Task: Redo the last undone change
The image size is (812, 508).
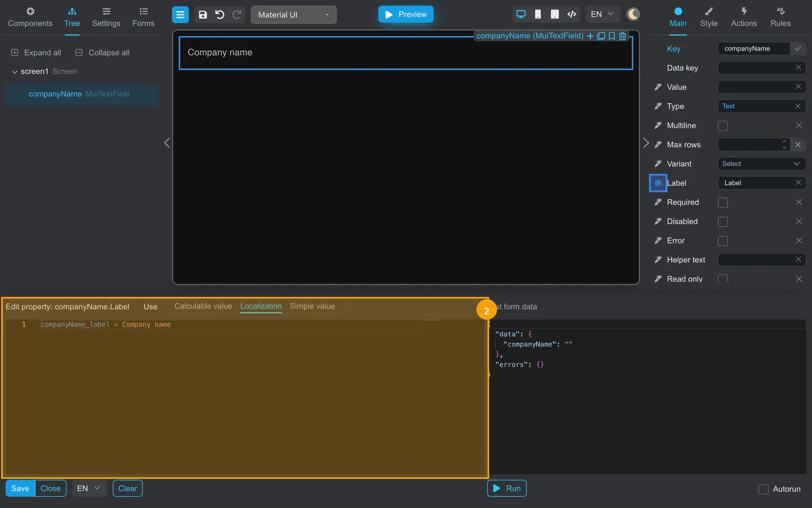Action: tap(237, 15)
